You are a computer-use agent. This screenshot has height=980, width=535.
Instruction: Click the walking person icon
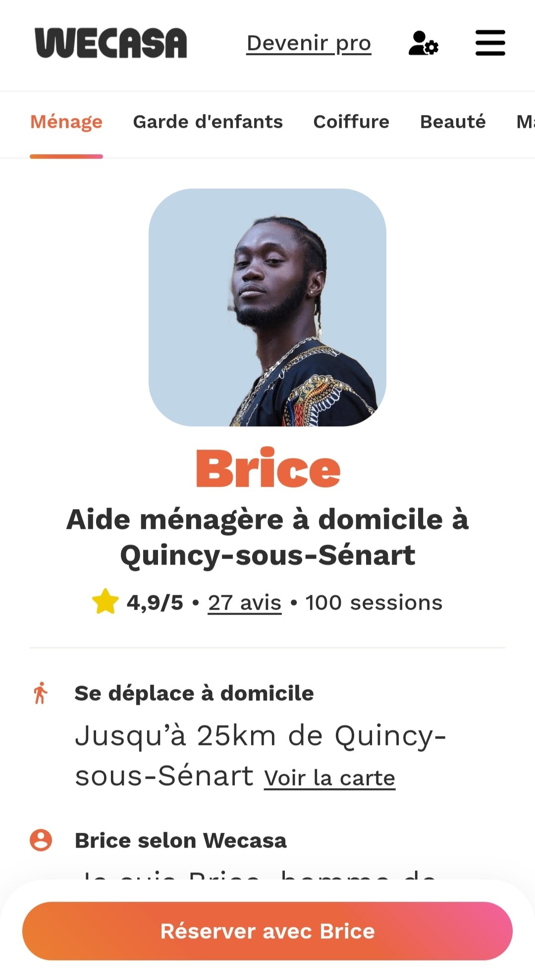[41, 693]
